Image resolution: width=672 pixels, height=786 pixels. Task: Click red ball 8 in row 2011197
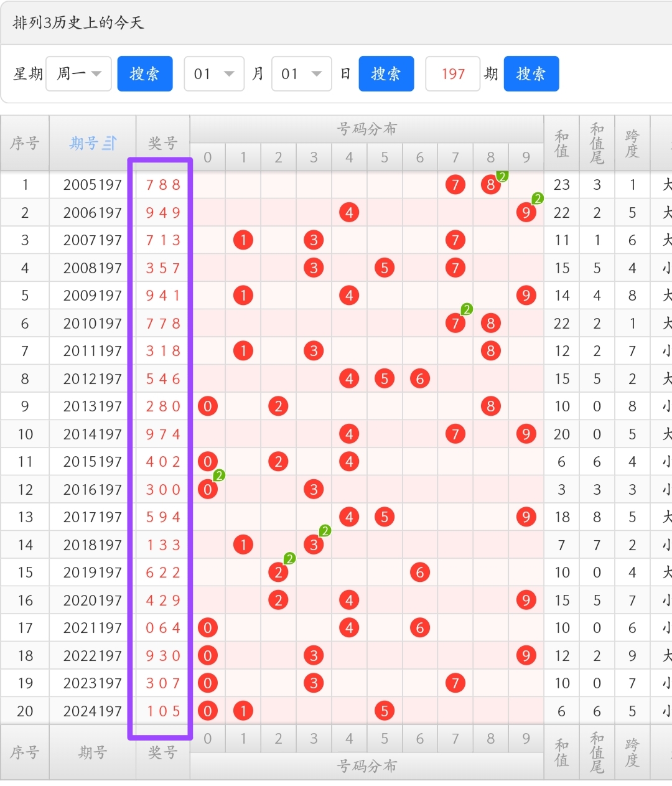pos(491,351)
